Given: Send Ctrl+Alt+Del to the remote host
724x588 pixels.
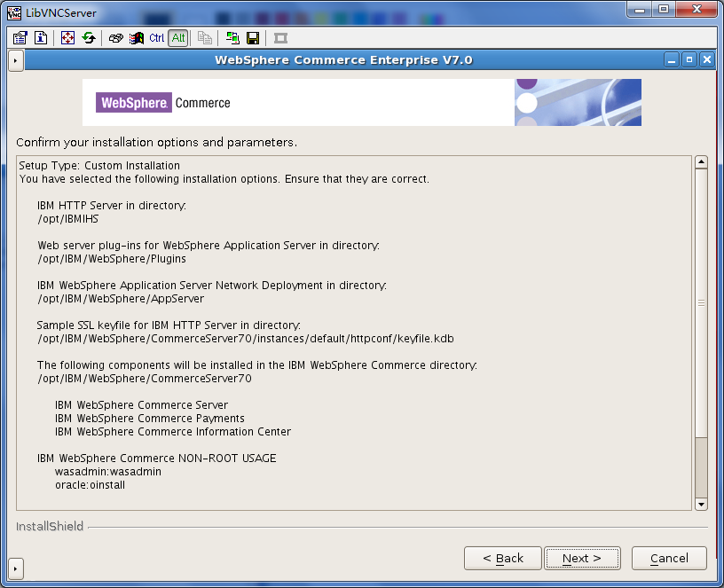Looking at the screenshot, I should (115, 38).
